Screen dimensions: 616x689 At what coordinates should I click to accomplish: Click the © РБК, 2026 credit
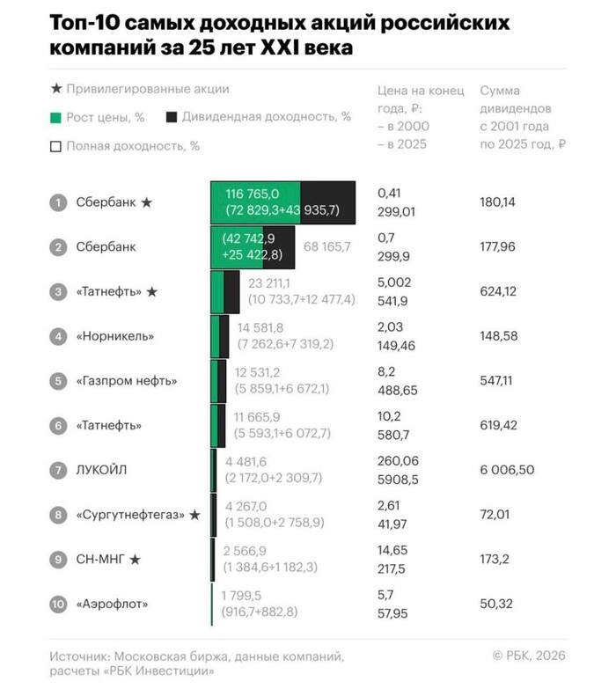528,655
